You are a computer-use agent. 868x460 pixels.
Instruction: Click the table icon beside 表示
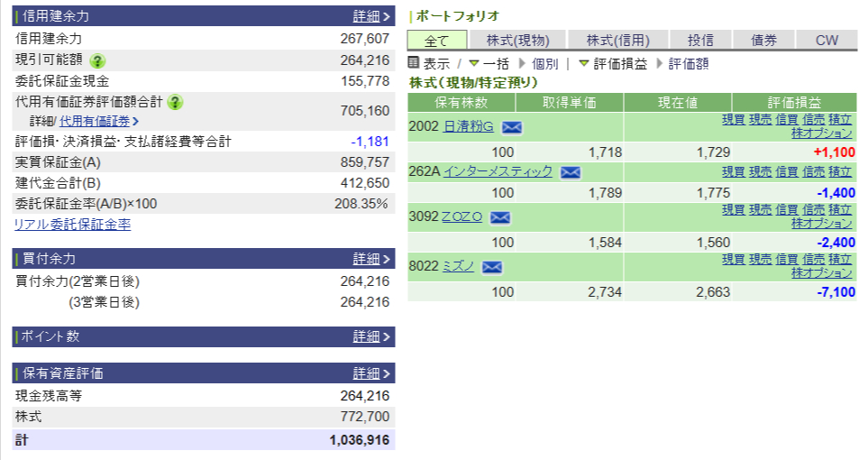[414, 62]
